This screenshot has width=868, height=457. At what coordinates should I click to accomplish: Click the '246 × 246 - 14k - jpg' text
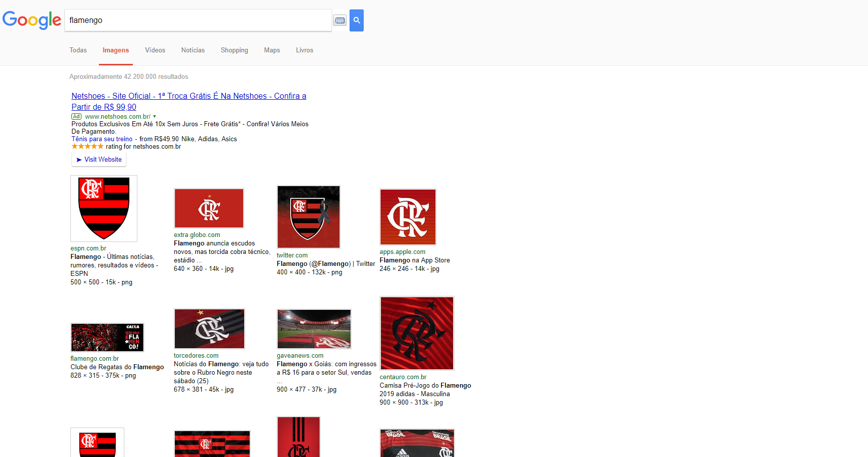coord(410,269)
